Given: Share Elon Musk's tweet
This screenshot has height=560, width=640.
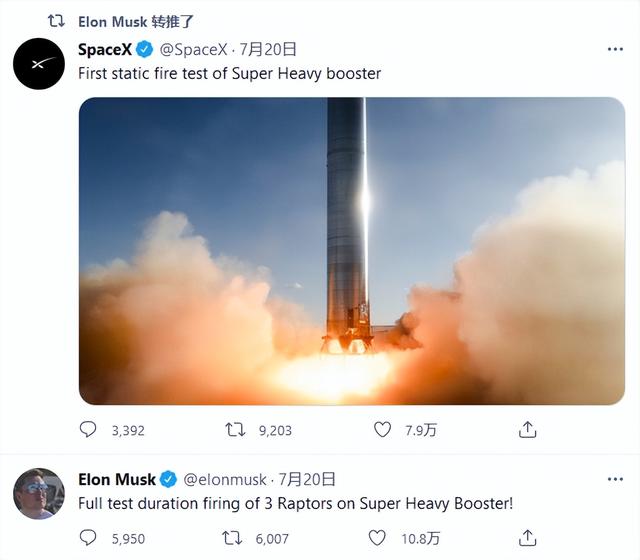Looking at the screenshot, I should [x=527, y=538].
